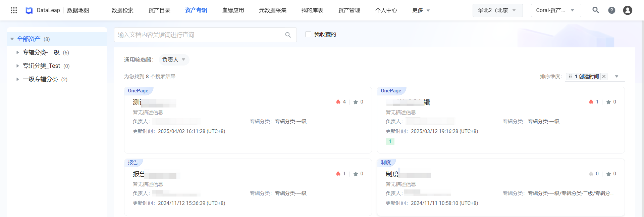Image resolution: width=644 pixels, height=217 pixels.
Task: Open the sort dimension dropdown arrow
Action: tap(616, 77)
